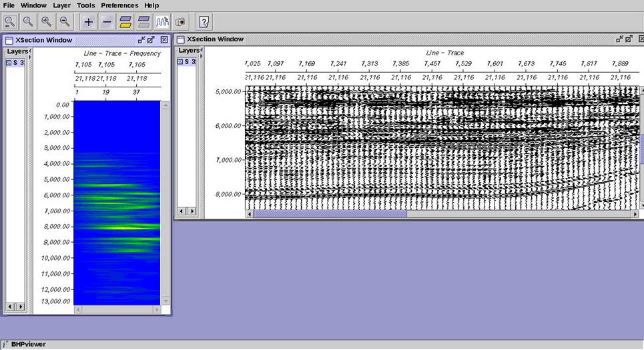Click the '6,000.00' label on seismic axis

pyautogui.click(x=228, y=125)
